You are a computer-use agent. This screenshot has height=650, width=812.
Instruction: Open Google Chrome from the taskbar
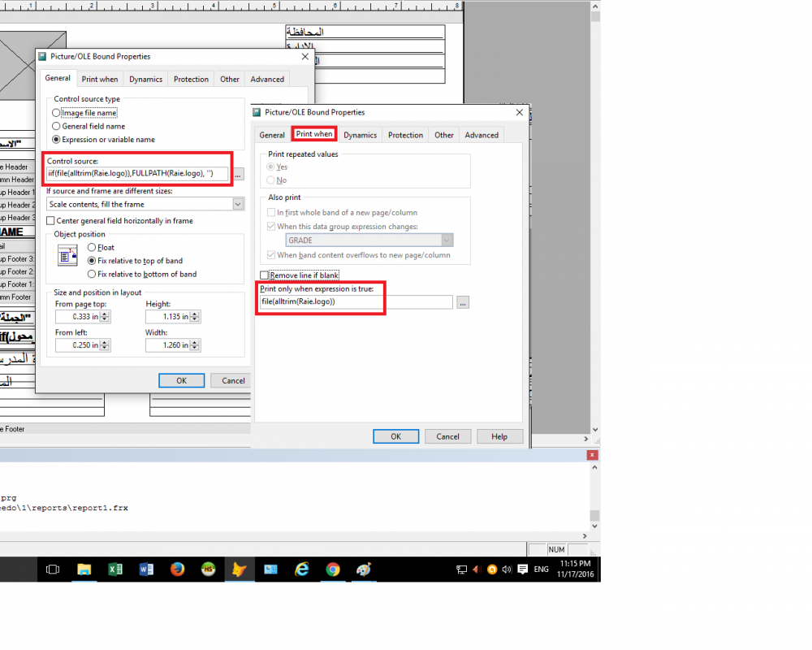click(333, 570)
